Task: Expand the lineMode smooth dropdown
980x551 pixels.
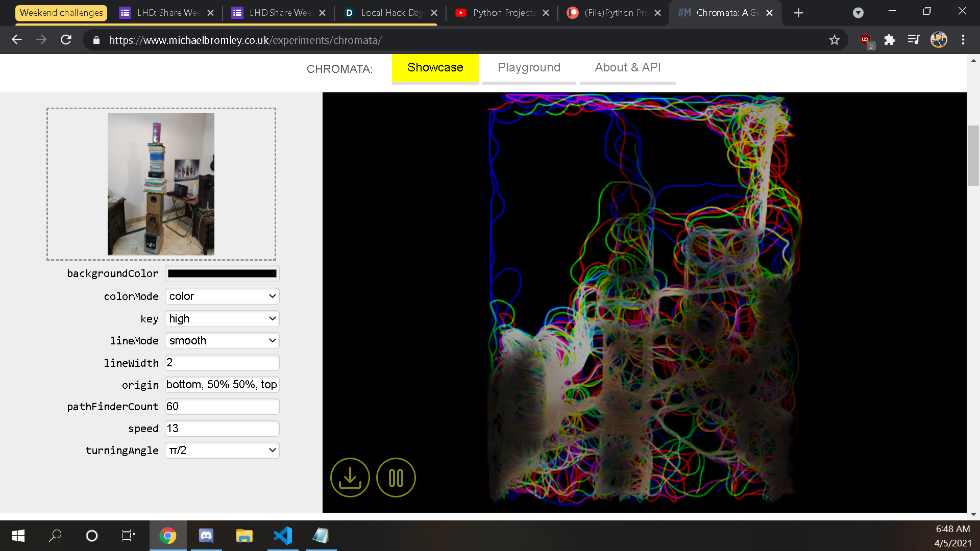Action: point(222,341)
